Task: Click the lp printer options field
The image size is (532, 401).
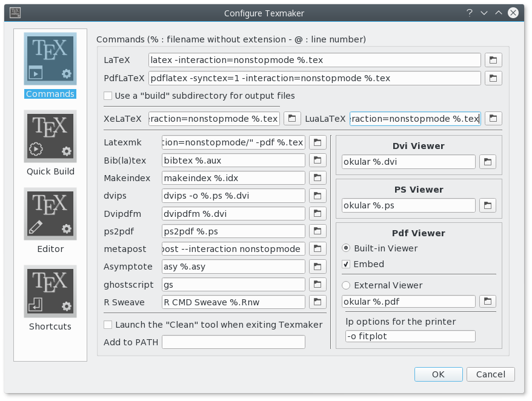Action: (409, 336)
